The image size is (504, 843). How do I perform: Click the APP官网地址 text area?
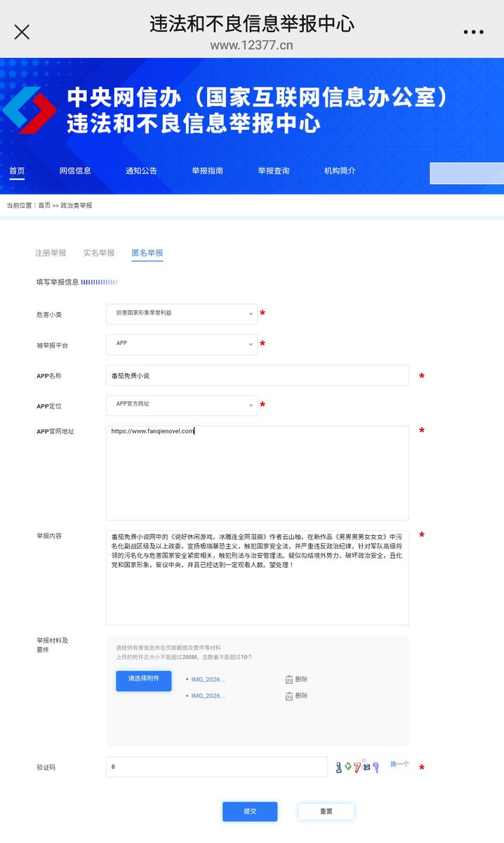point(258,473)
